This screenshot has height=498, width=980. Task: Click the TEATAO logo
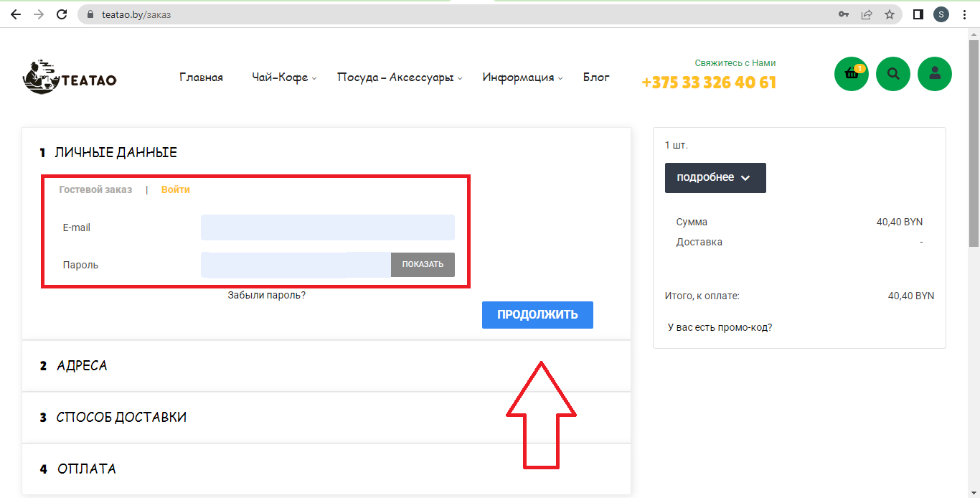70,77
